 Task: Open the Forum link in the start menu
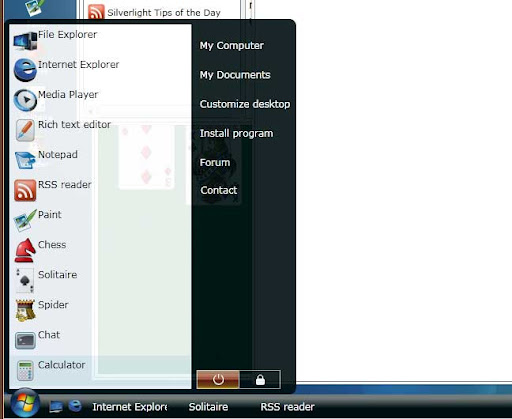point(215,163)
